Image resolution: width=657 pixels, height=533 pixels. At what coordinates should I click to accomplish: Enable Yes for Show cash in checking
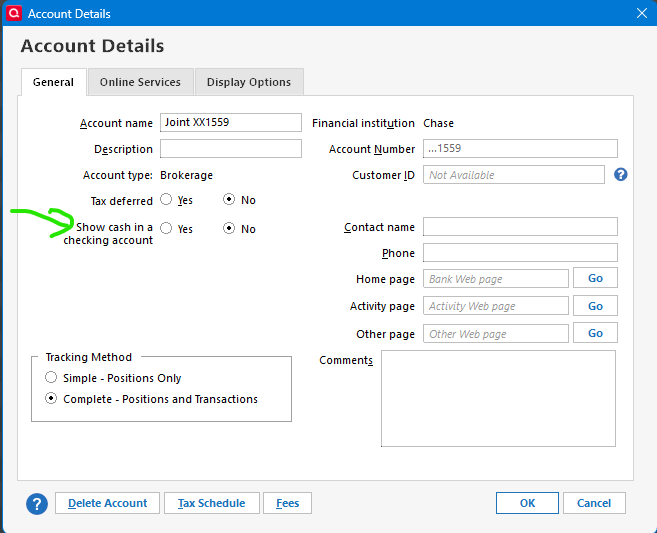tap(166, 228)
